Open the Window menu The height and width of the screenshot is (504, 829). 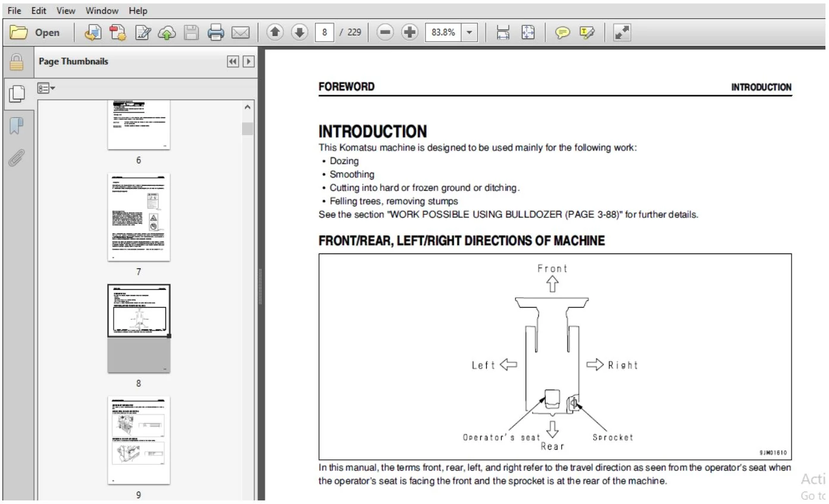(102, 11)
